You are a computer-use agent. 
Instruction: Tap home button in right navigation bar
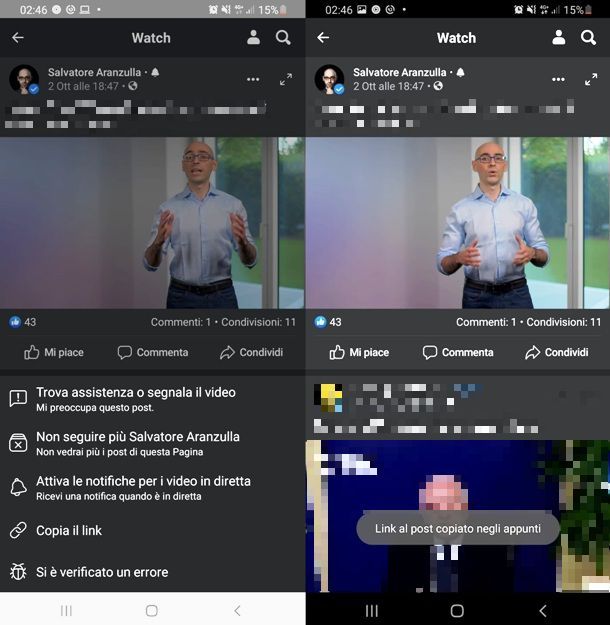pos(457,610)
